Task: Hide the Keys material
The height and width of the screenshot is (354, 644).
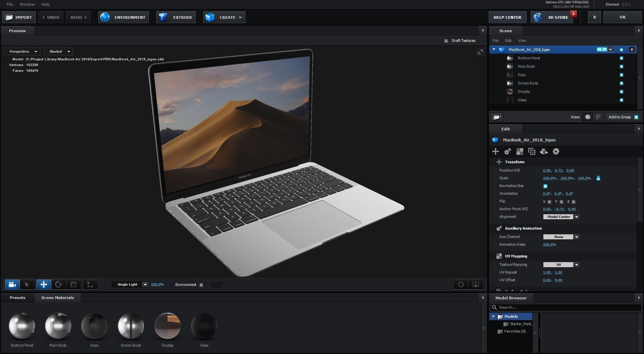Action: click(x=621, y=75)
